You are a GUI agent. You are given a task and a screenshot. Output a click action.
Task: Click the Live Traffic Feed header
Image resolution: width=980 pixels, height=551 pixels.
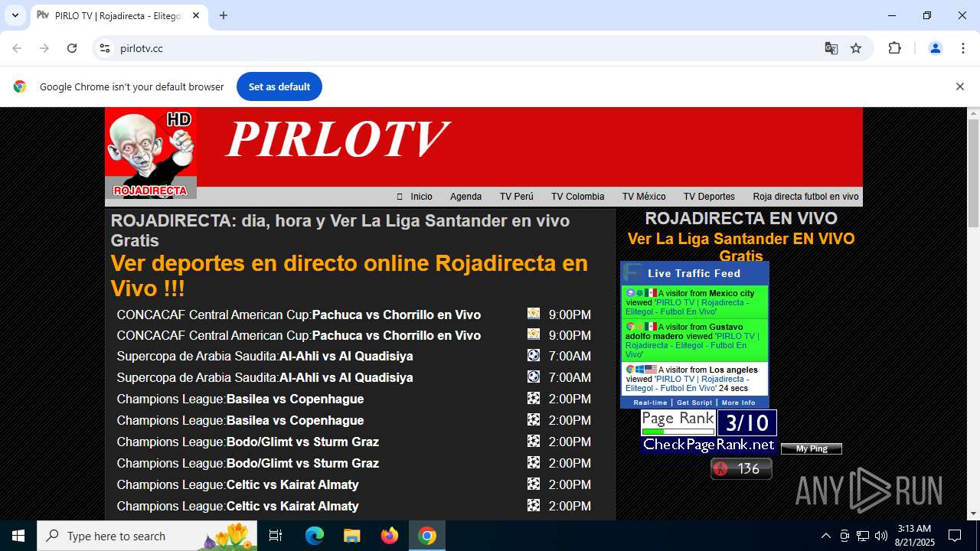(694, 273)
